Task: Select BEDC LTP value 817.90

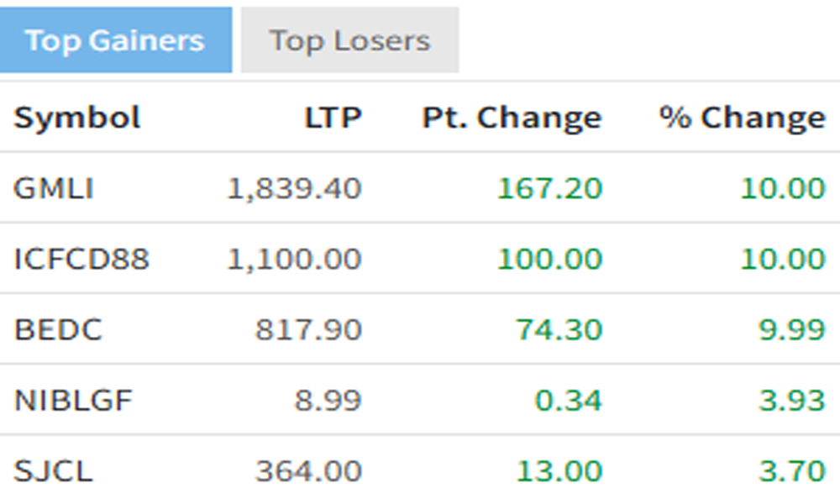Action: point(308,329)
